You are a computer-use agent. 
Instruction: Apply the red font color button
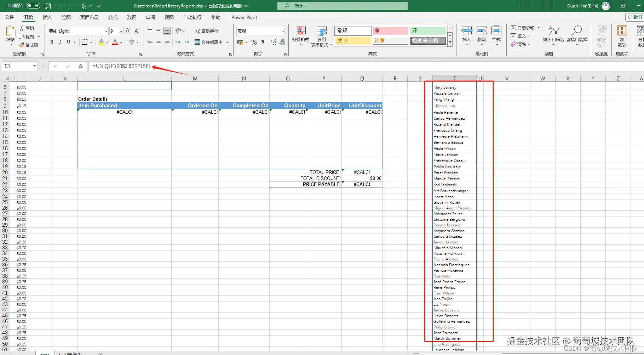(x=115, y=42)
